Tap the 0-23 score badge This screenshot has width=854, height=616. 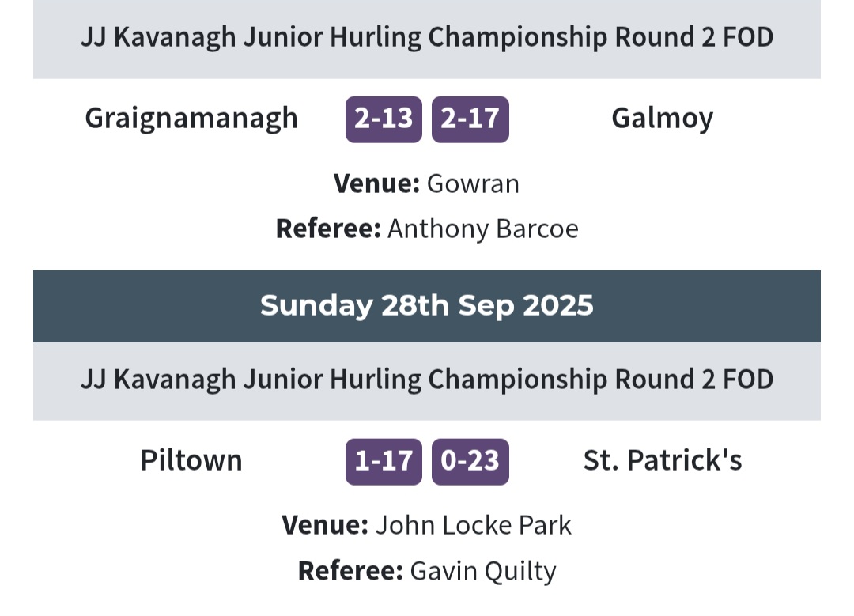coord(470,461)
